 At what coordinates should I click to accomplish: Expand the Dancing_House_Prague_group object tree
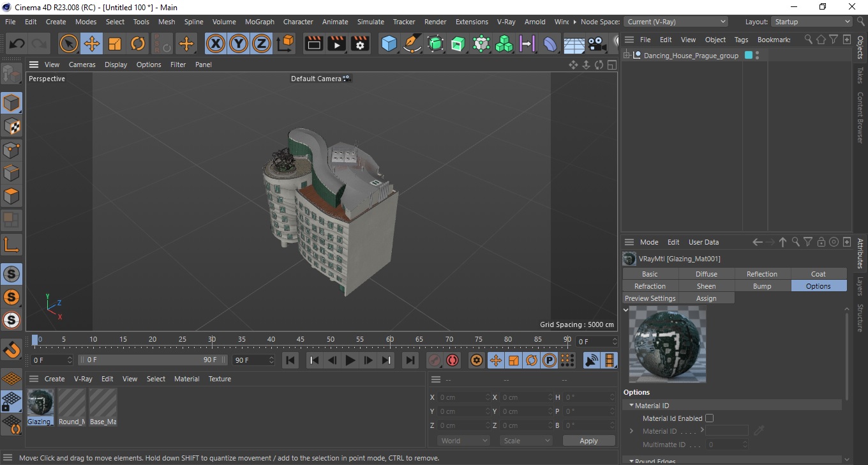627,56
